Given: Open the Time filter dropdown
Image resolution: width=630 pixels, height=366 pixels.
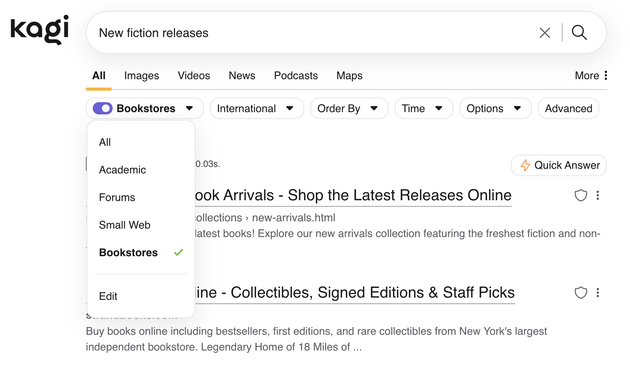Looking at the screenshot, I should 423,108.
